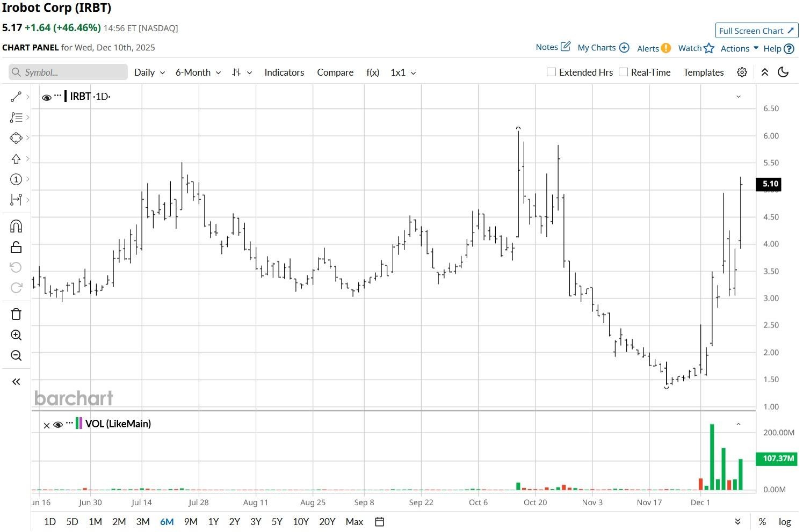Viewport: 803px width, 532px height.
Task: Zoom in on the chart
Action: click(x=16, y=335)
